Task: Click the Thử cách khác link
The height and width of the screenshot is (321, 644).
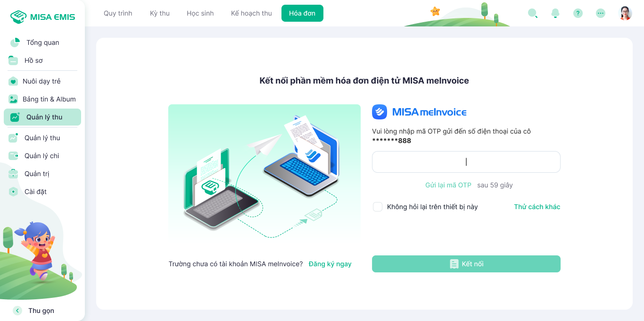Action: coord(537,207)
